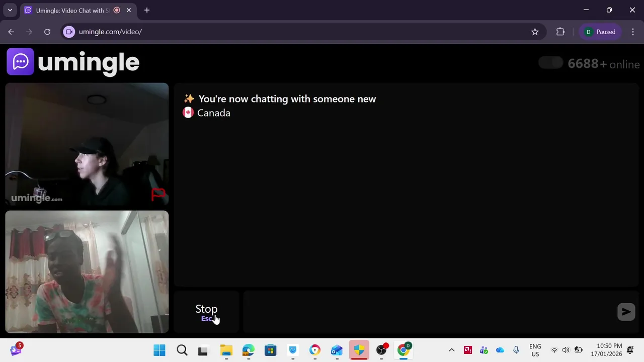Click the Stop chat button

pyautogui.click(x=206, y=312)
